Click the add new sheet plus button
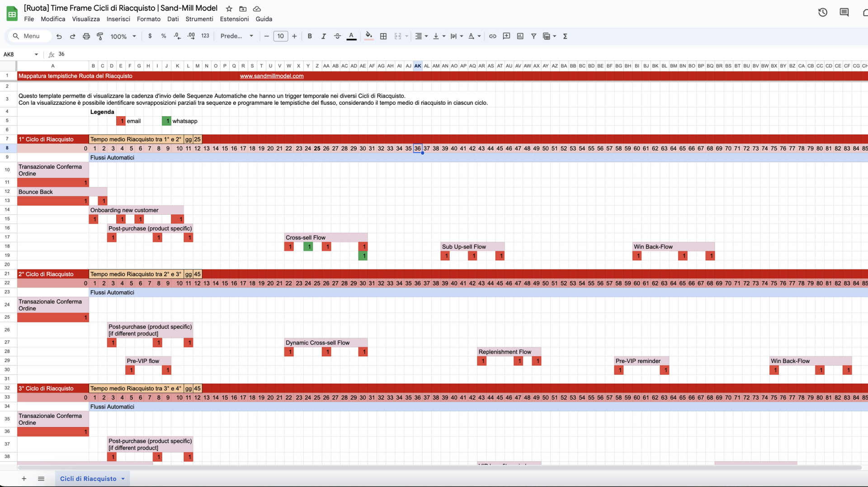 [24, 479]
